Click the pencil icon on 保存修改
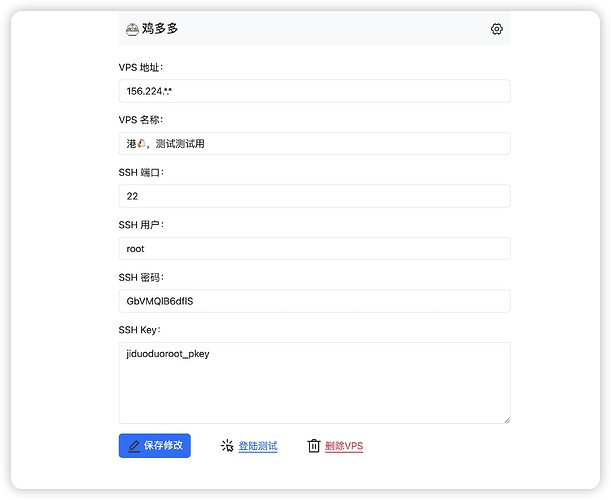This screenshot has height=500, width=611. 134,445
